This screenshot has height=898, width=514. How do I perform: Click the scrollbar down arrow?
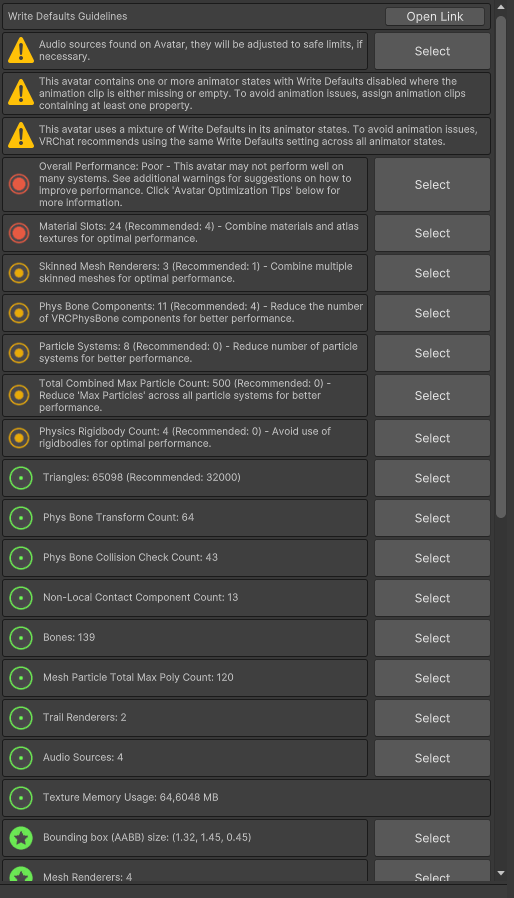pyautogui.click(x=501, y=873)
